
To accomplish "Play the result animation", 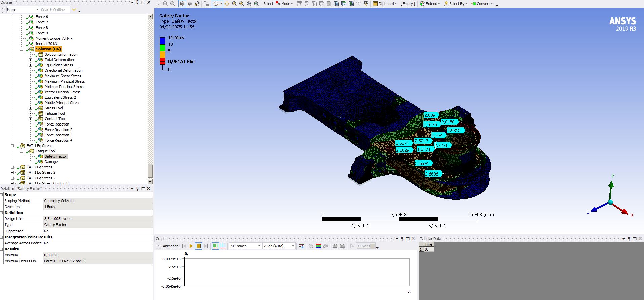I will (191, 246).
